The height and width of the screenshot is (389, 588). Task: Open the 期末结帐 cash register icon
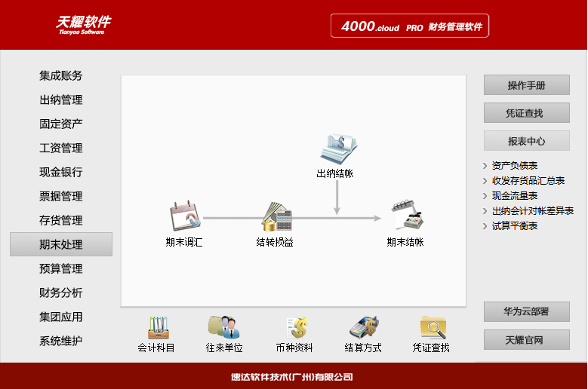coord(408,215)
